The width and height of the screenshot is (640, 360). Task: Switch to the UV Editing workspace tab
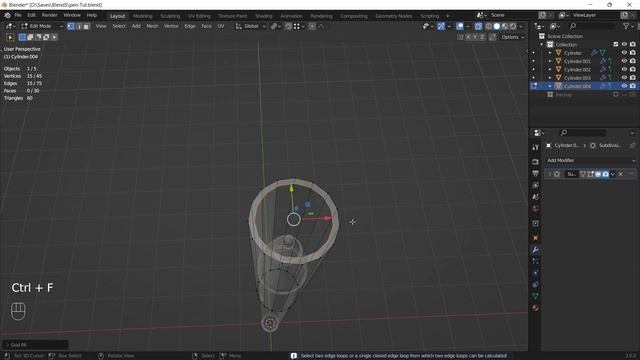[x=199, y=16]
